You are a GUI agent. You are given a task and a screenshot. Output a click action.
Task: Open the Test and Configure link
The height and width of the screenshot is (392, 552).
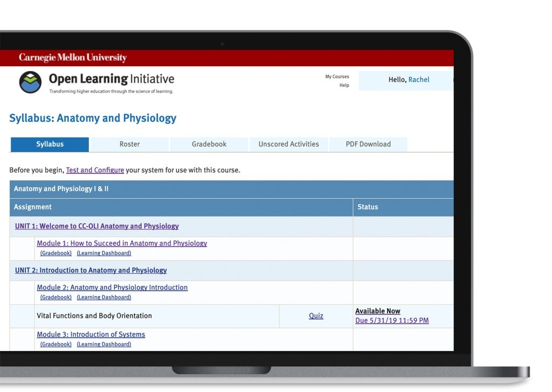click(95, 170)
